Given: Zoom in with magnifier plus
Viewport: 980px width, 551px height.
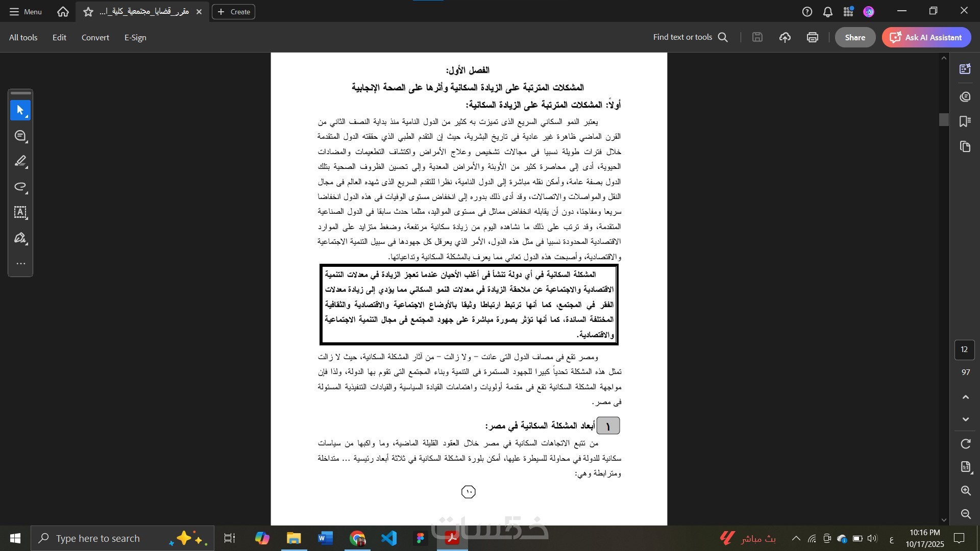Looking at the screenshot, I should tap(965, 491).
